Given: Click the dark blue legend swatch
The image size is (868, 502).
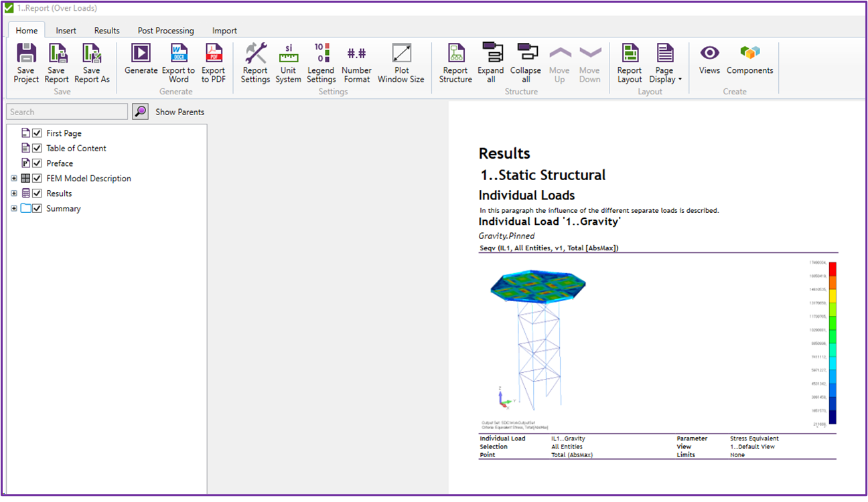Looking at the screenshot, I should pyautogui.click(x=833, y=417).
